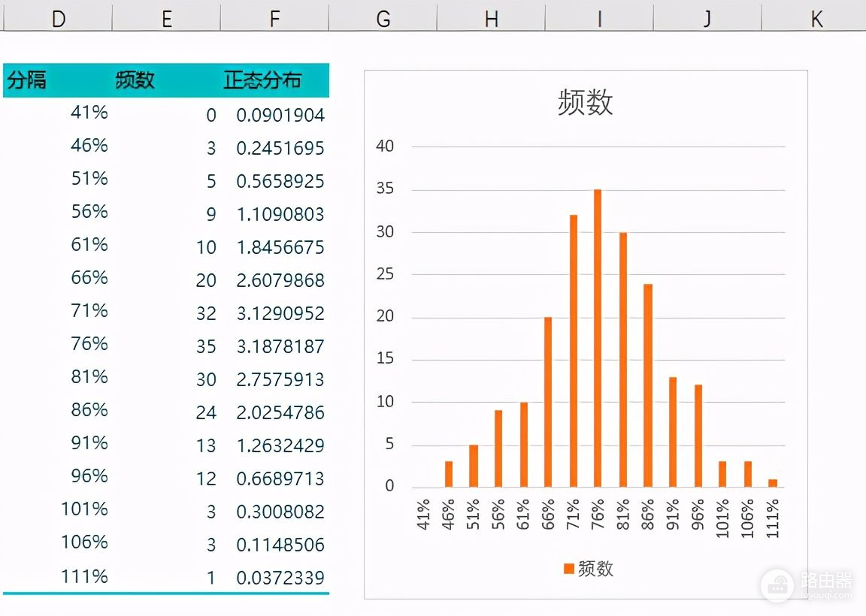Click the 路由器 watermark logo icon

pyautogui.click(x=777, y=583)
